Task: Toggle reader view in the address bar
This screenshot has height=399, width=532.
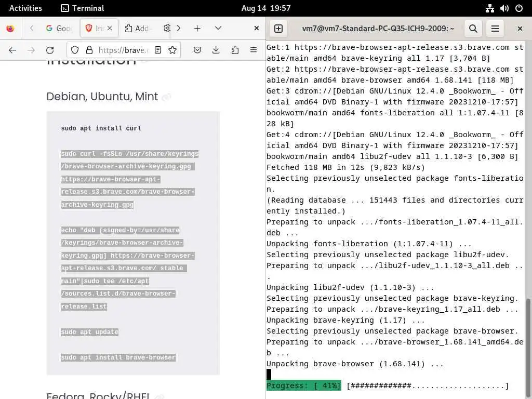Action: pos(158,50)
